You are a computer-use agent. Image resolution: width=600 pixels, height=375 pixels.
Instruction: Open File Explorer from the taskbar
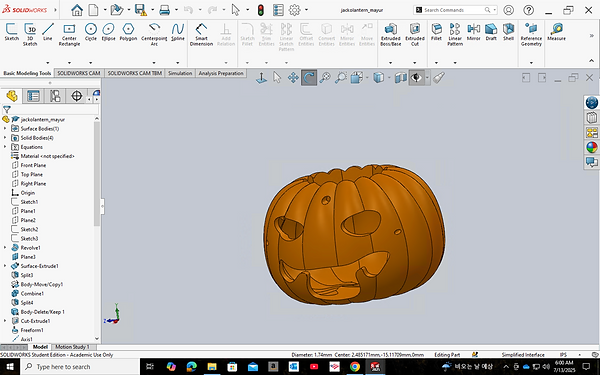click(212, 367)
